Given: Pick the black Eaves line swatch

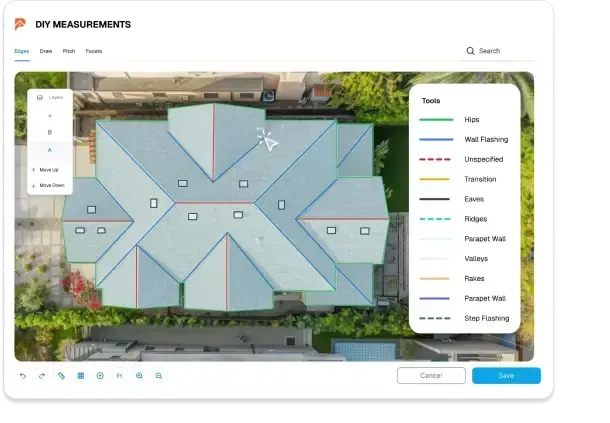Looking at the screenshot, I should 435,199.
